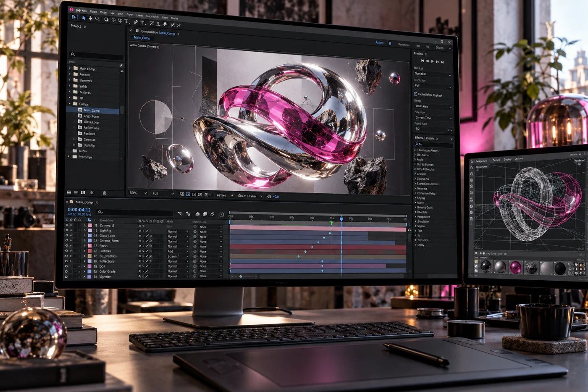Select the pink material sphere on second monitor
The image size is (588, 392).
[515, 267]
